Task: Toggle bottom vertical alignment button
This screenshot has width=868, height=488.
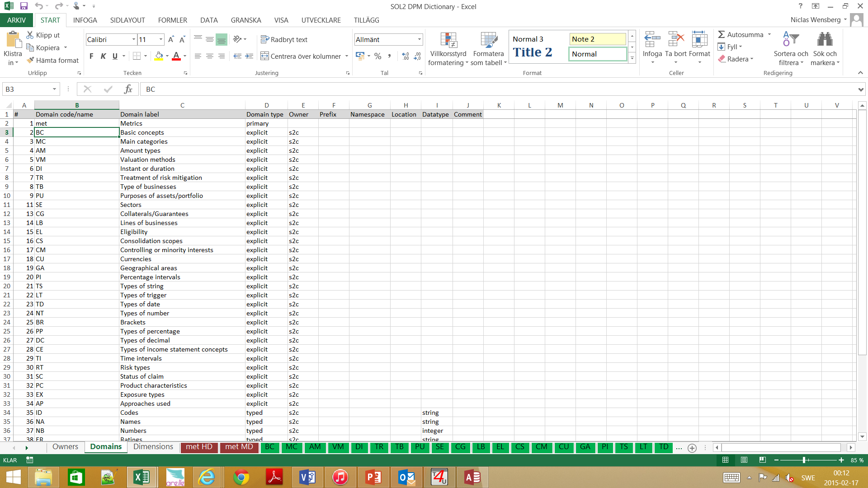Action: click(222, 39)
